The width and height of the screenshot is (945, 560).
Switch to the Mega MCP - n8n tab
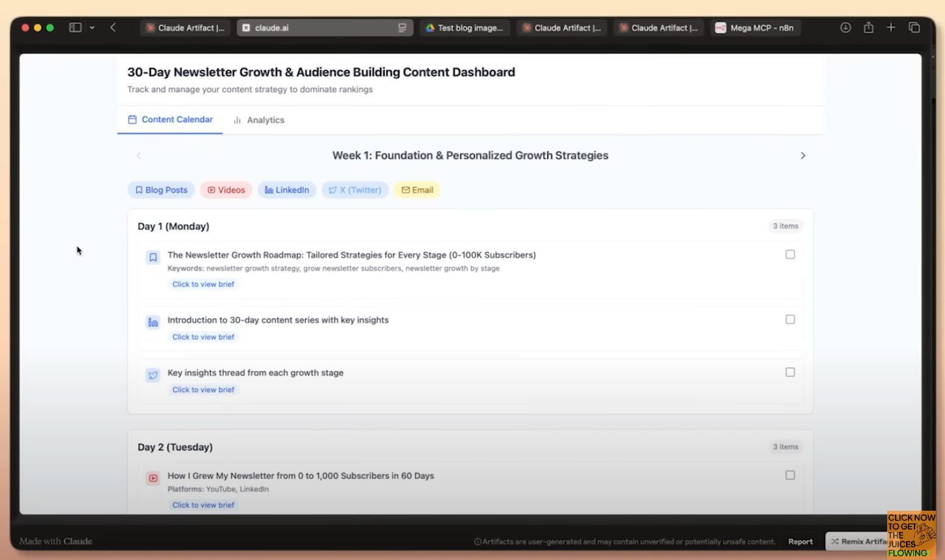755,28
